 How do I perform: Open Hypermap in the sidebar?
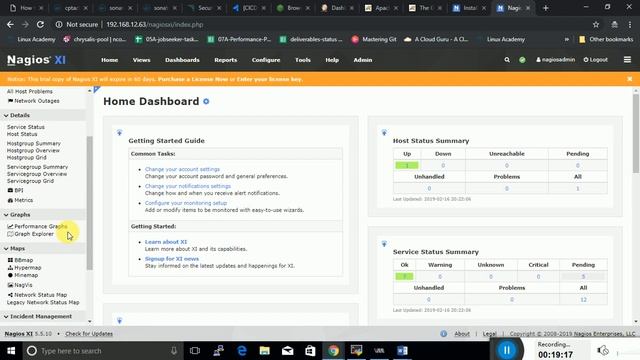coord(24,268)
